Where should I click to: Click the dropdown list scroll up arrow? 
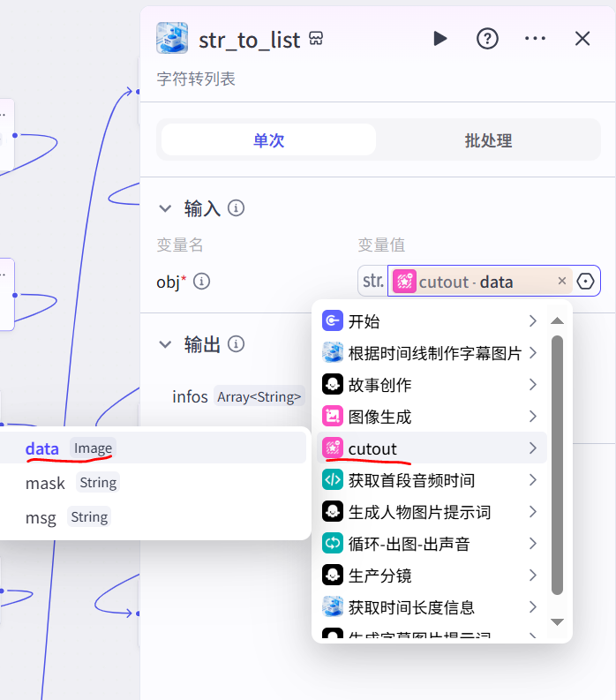click(557, 320)
